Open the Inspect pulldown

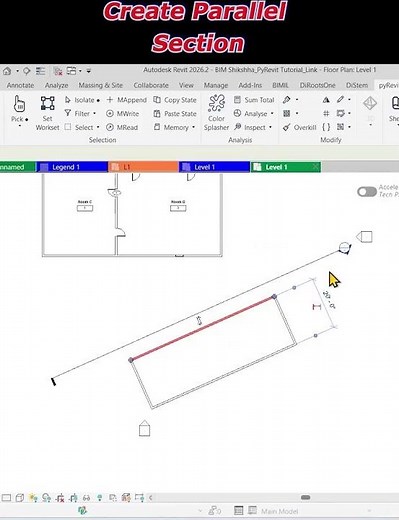tap(253, 127)
